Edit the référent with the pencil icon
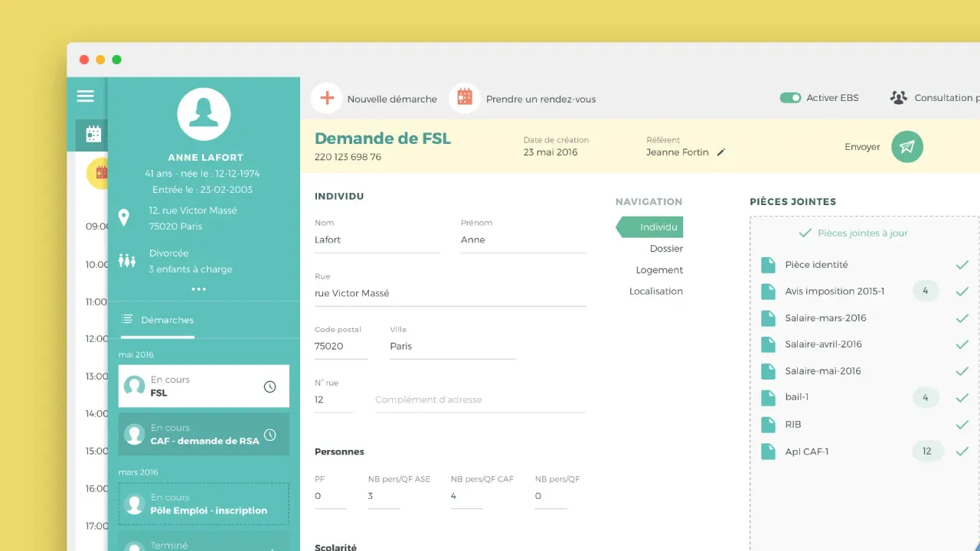This screenshot has width=980, height=551. 720,152
